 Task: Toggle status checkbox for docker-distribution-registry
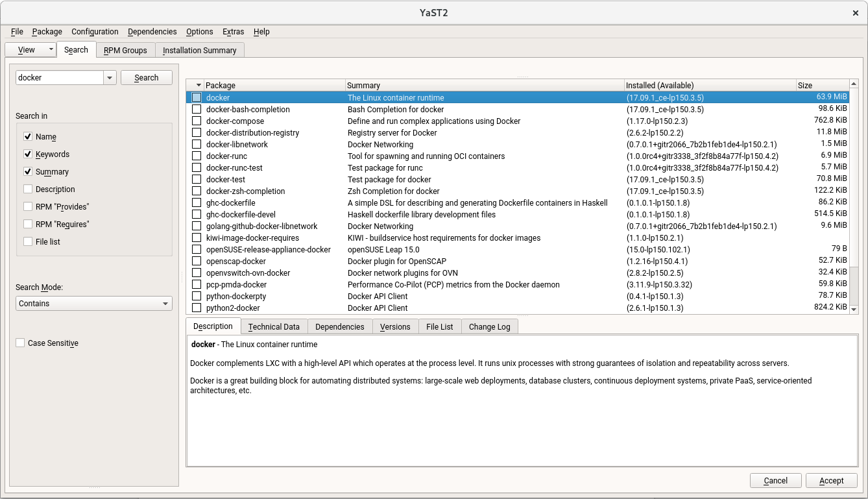197,132
